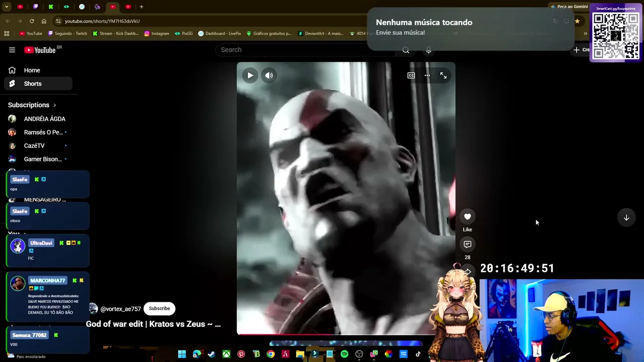Open the PixGG bookmark
Viewport: 644px width, 362px height.
(184, 34)
